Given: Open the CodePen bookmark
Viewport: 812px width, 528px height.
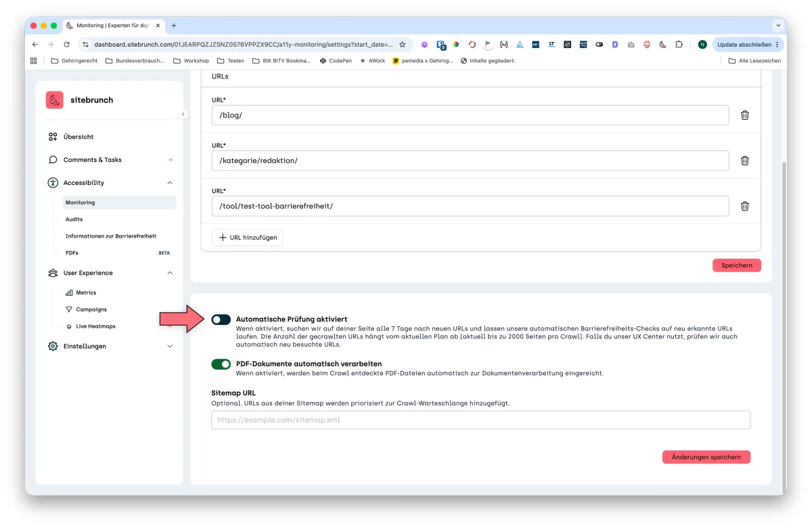Looking at the screenshot, I should coord(336,61).
